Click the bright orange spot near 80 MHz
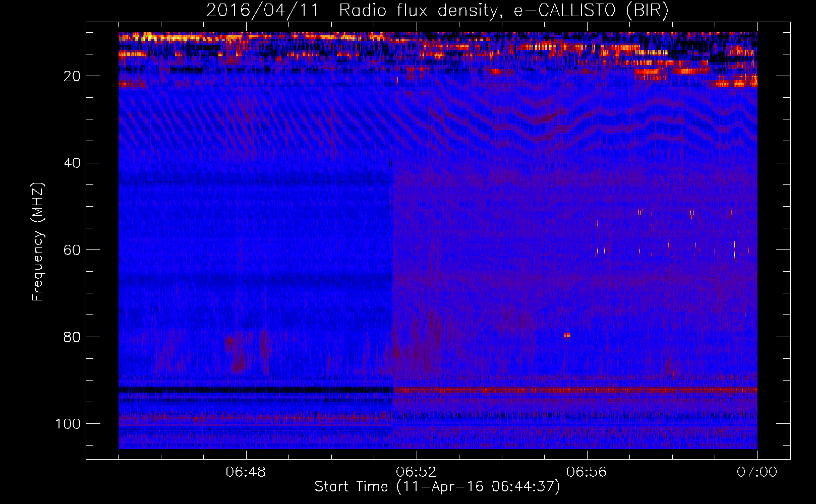This screenshot has width=816, height=504. click(x=567, y=335)
